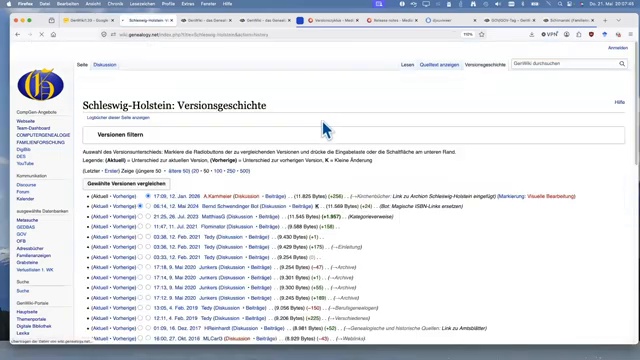640x360 pixels.
Task: Click the GenWiki search magnifier icon
Action: 622,64
